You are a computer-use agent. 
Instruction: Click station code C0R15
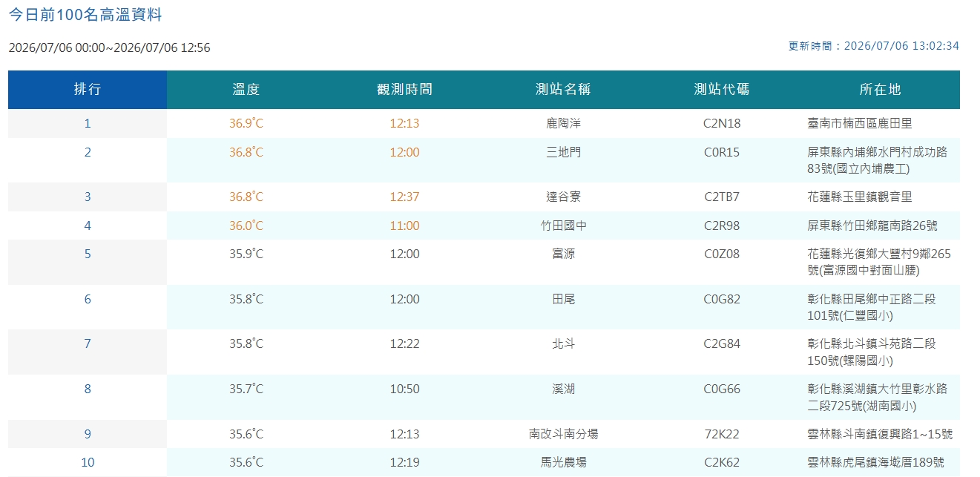pyautogui.click(x=722, y=152)
